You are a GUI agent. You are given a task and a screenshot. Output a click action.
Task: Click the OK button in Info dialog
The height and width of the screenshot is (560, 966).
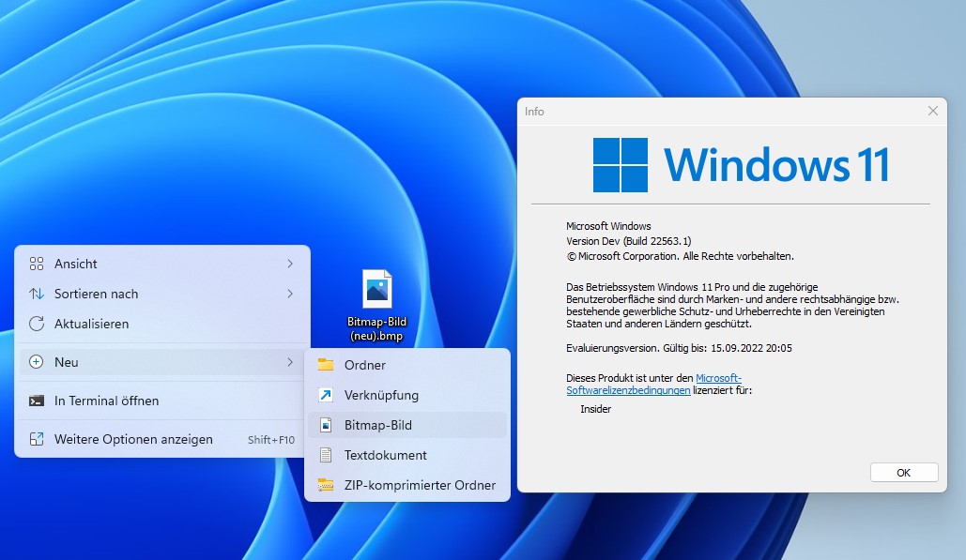coord(904,473)
